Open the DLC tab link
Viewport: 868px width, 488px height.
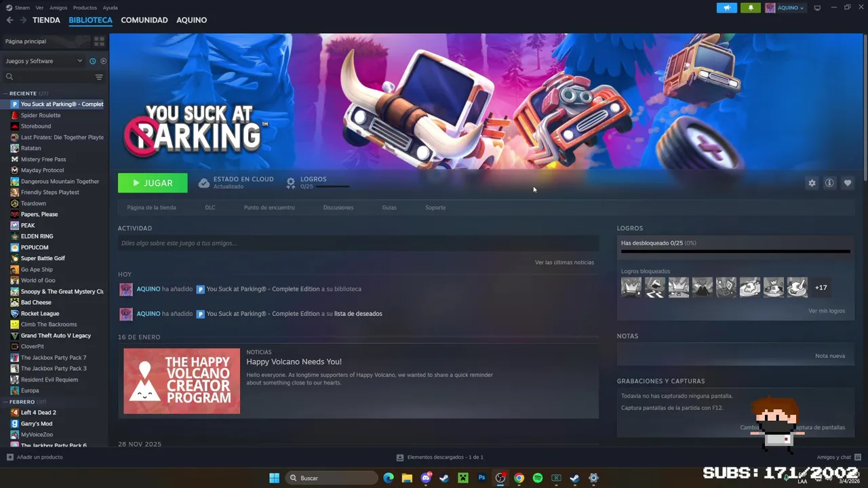[210, 207]
